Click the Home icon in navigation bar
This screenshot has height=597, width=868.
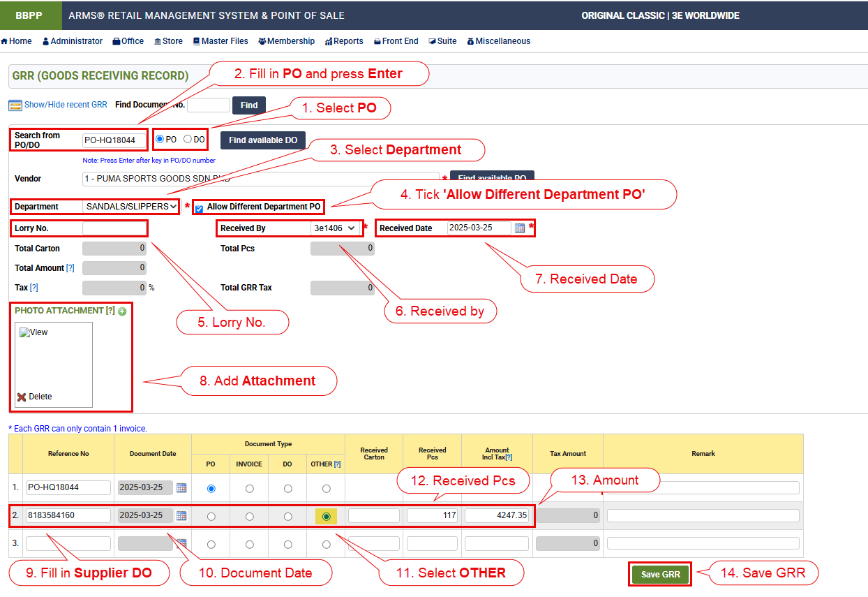pyautogui.click(x=4, y=41)
